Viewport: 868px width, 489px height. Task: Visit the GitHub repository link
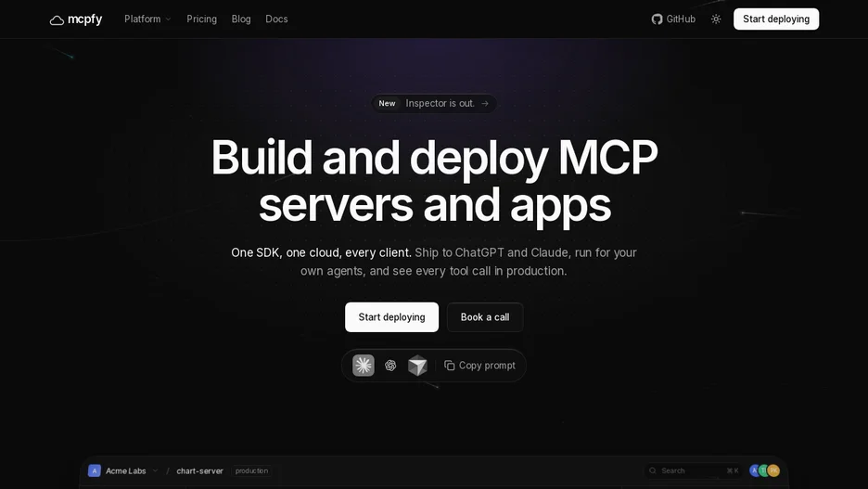[x=673, y=19]
